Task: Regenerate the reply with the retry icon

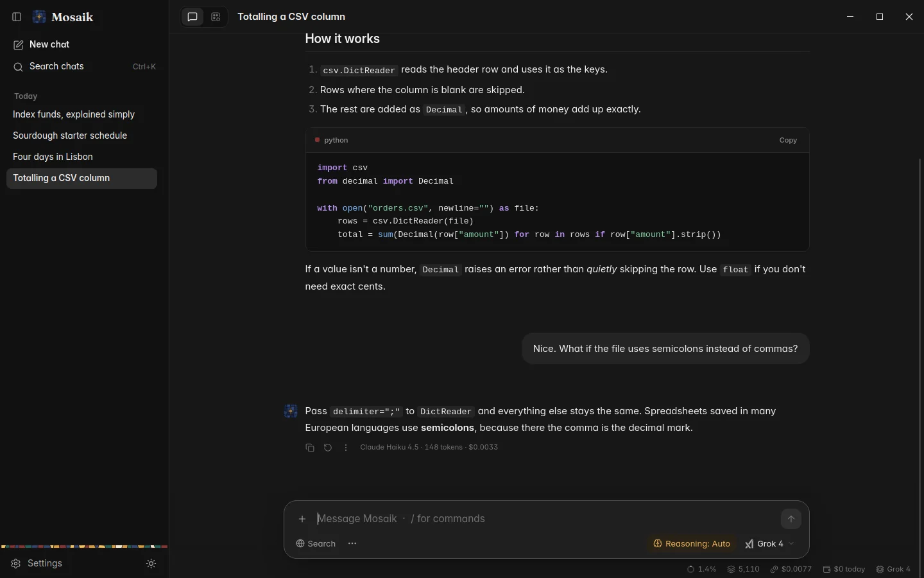Action: (x=328, y=448)
